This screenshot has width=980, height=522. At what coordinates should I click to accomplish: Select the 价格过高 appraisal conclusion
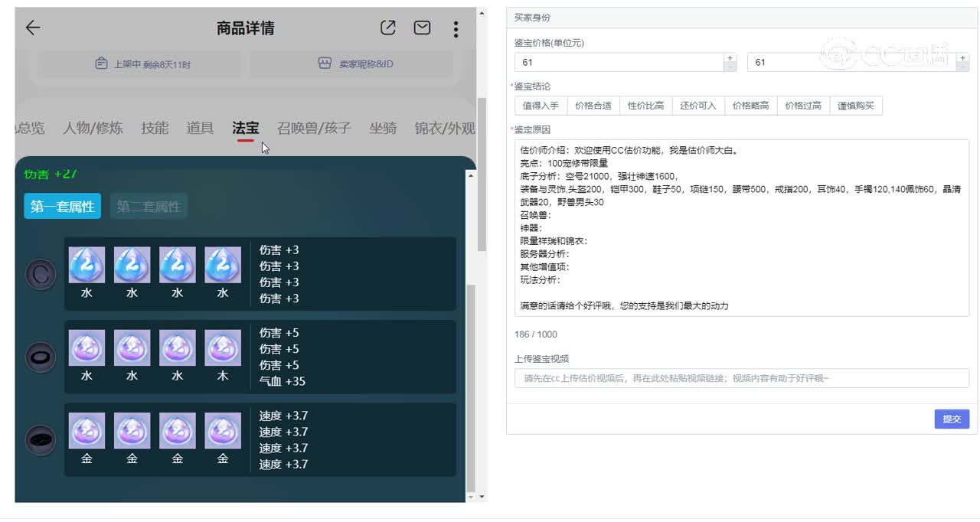pyautogui.click(x=802, y=105)
